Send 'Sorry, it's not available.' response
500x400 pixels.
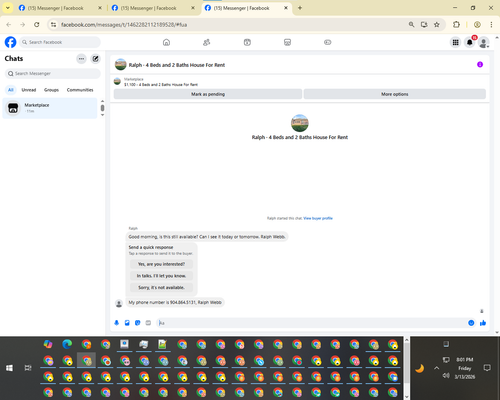(161, 287)
